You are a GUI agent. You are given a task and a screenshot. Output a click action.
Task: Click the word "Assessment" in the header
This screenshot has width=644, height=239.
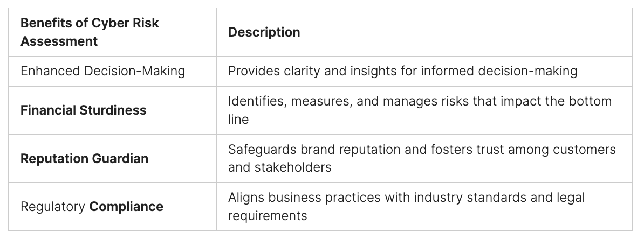pos(59,41)
